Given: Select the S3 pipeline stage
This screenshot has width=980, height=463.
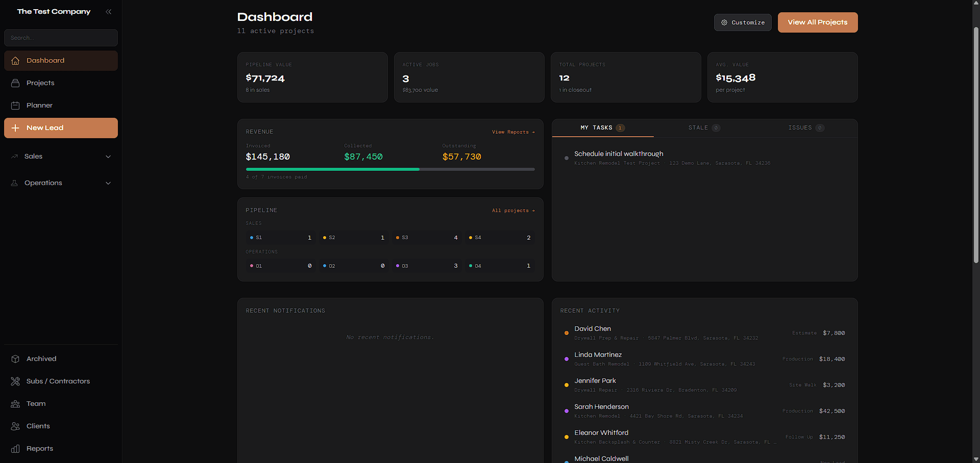Looking at the screenshot, I should (427, 238).
